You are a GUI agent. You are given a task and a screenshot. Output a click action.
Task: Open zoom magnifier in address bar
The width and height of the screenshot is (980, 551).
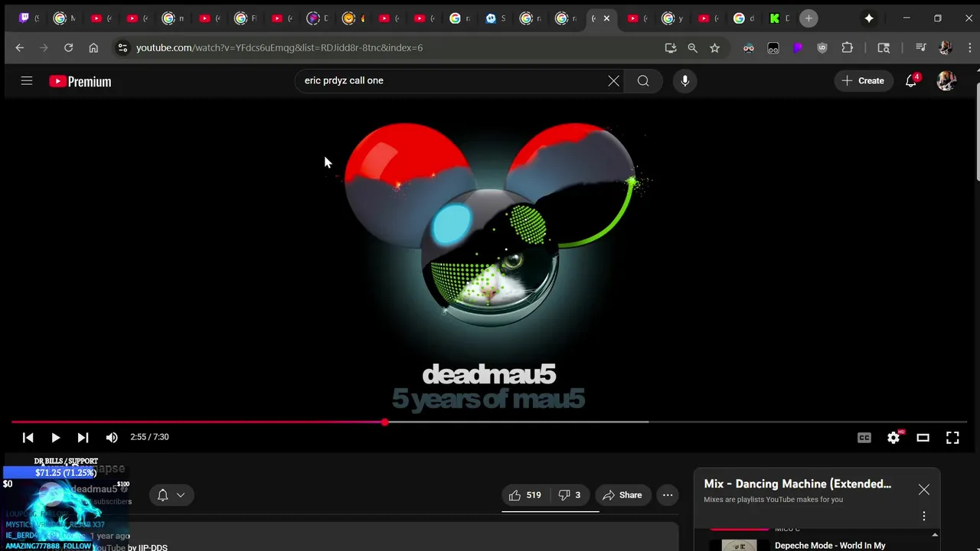click(693, 47)
